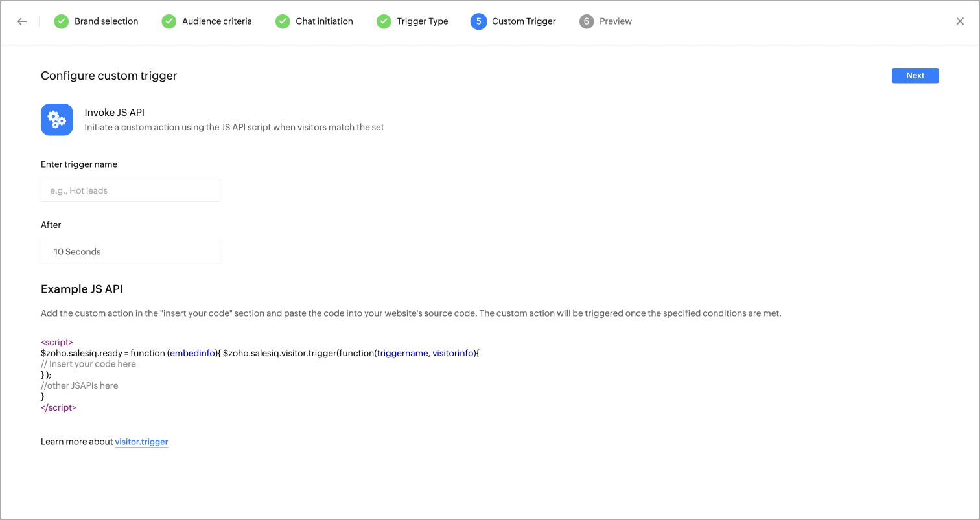This screenshot has height=520, width=980.
Task: Click the 'Enter trigger name' label
Action: [x=79, y=164]
